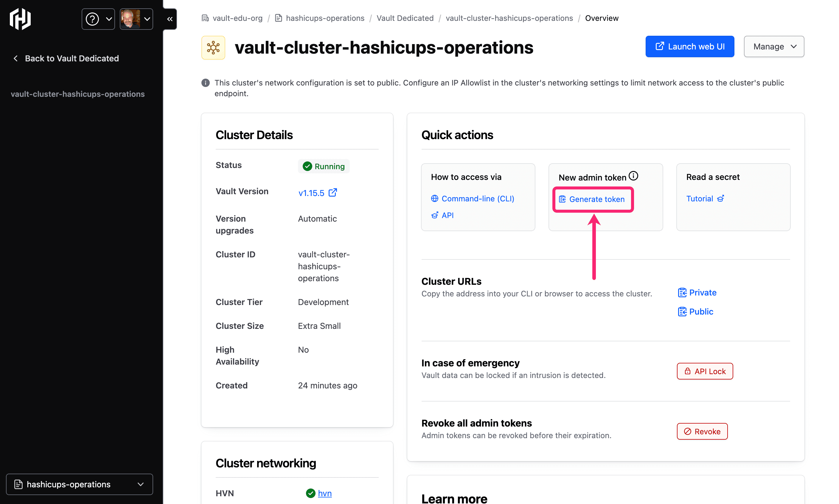Open hashicups-operations breadcrumb
This screenshot has width=839, height=504.
319,18
